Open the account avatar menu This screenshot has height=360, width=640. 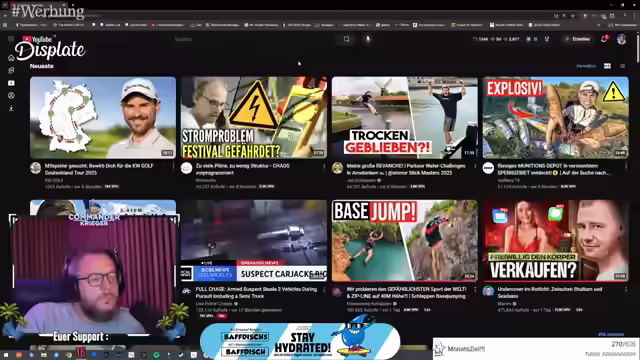tap(621, 39)
